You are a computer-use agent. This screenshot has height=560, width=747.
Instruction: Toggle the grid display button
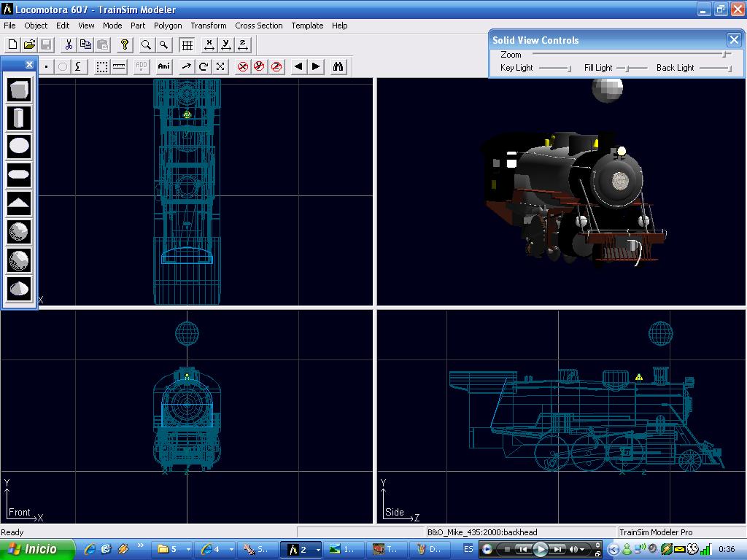[187, 45]
